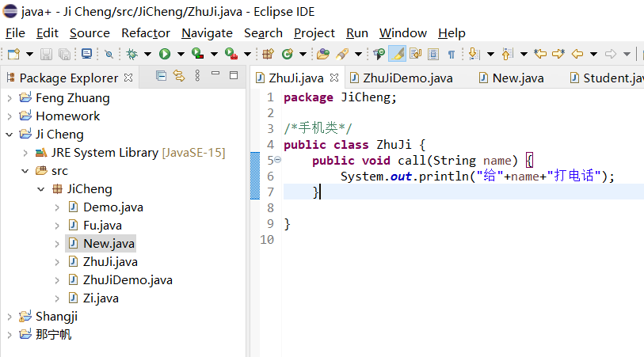Screen dimensions: 644x357
Task: Run the program with green play icon
Action: point(165,54)
